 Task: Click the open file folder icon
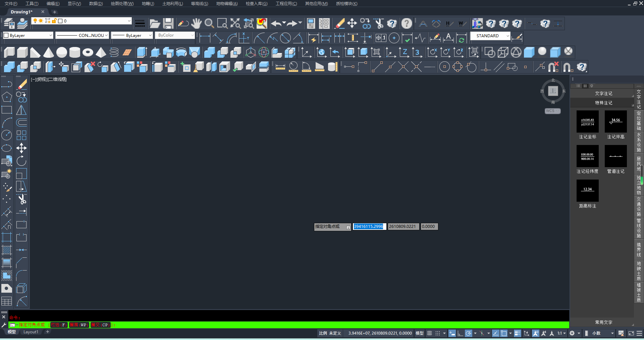155,23
